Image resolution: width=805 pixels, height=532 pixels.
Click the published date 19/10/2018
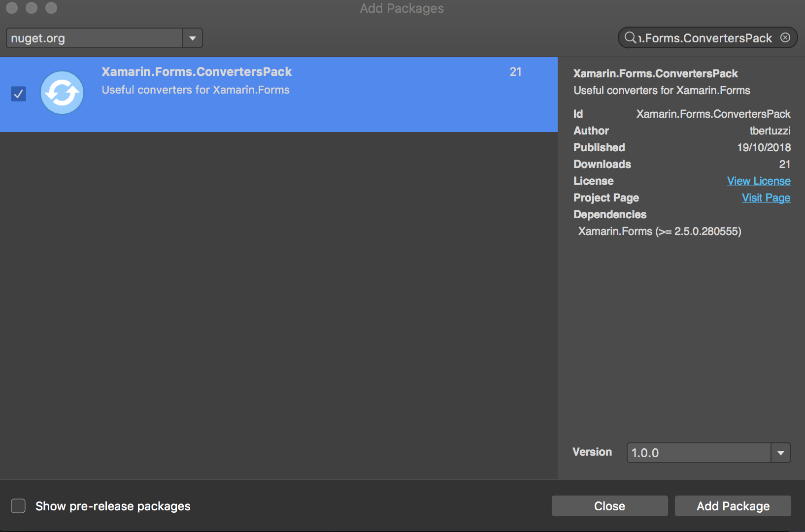click(x=764, y=147)
